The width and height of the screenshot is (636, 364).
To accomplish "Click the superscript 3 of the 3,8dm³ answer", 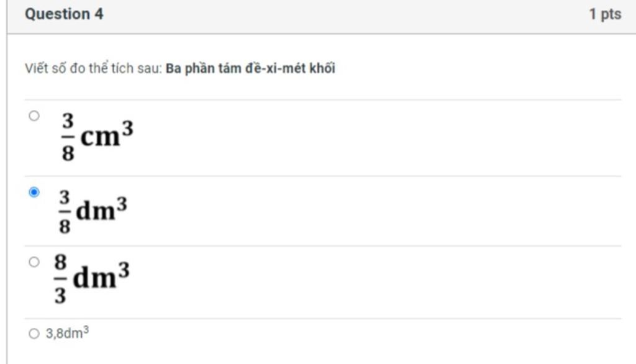I will coord(86,330).
